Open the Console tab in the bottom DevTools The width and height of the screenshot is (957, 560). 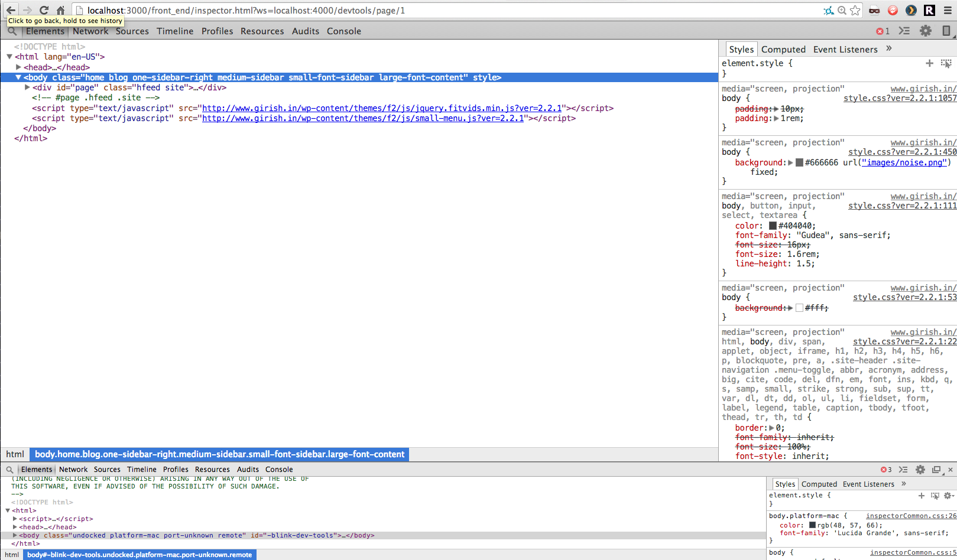279,470
